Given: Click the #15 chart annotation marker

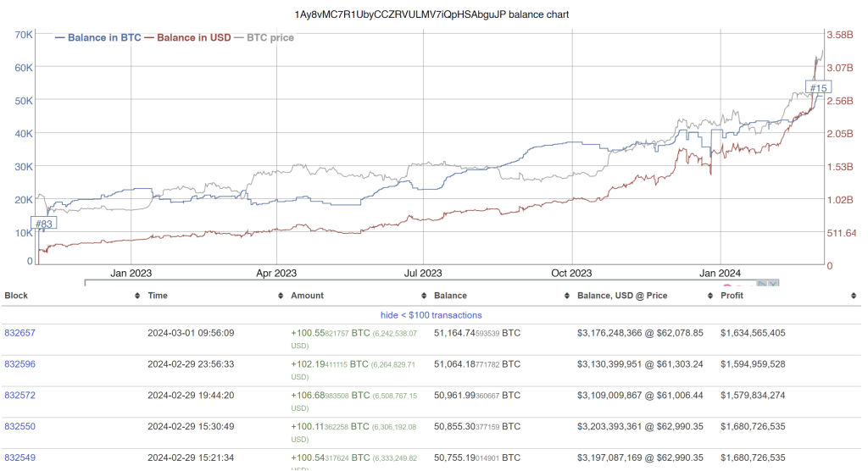Looking at the screenshot, I should [818, 87].
